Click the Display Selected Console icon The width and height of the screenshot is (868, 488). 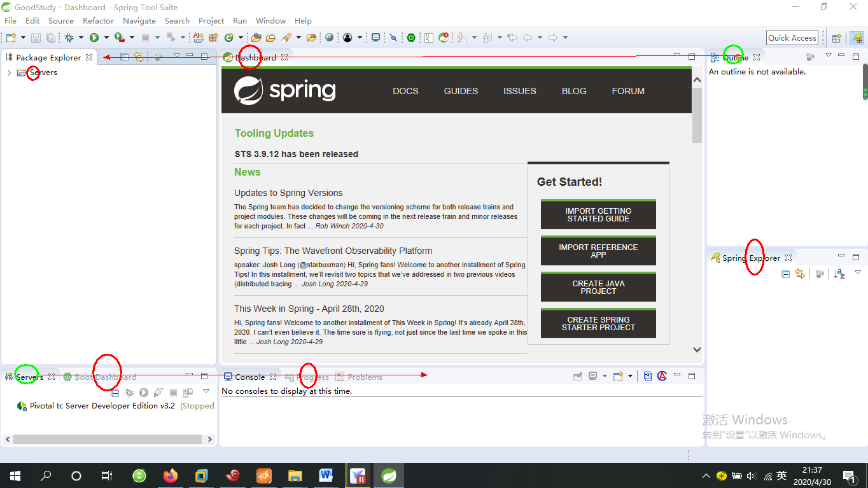pos(592,376)
